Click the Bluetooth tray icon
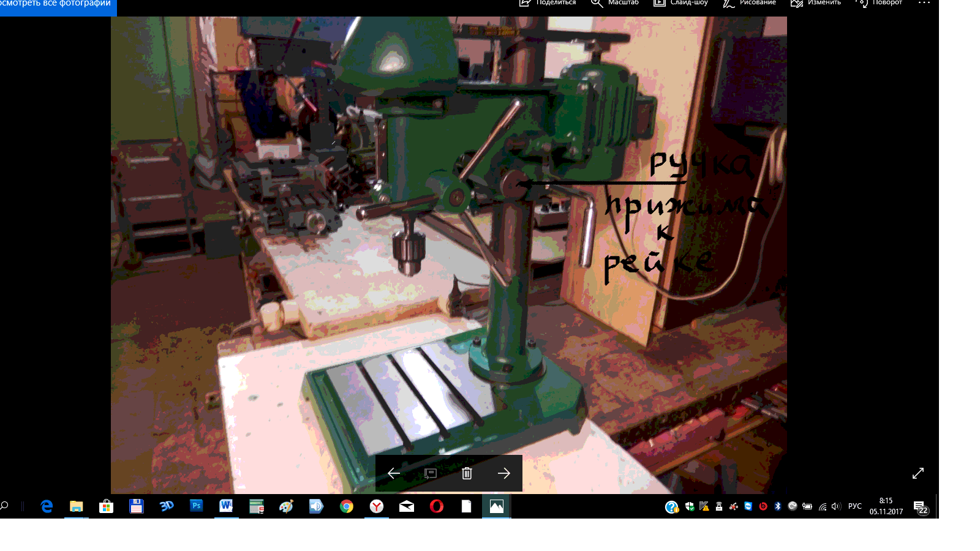The width and height of the screenshot is (980, 551). pos(778,506)
